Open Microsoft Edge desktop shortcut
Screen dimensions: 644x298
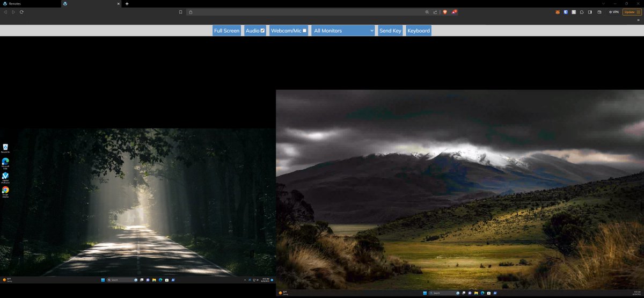[5, 163]
